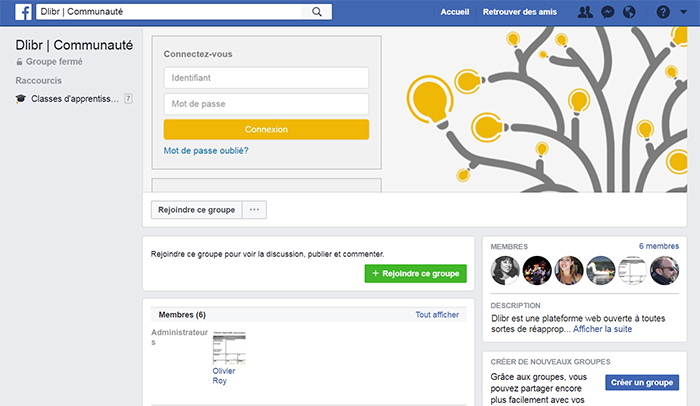Screen dimensions: 700x406
Task: Click the graduation cap shortcut icon
Action: 21,98
